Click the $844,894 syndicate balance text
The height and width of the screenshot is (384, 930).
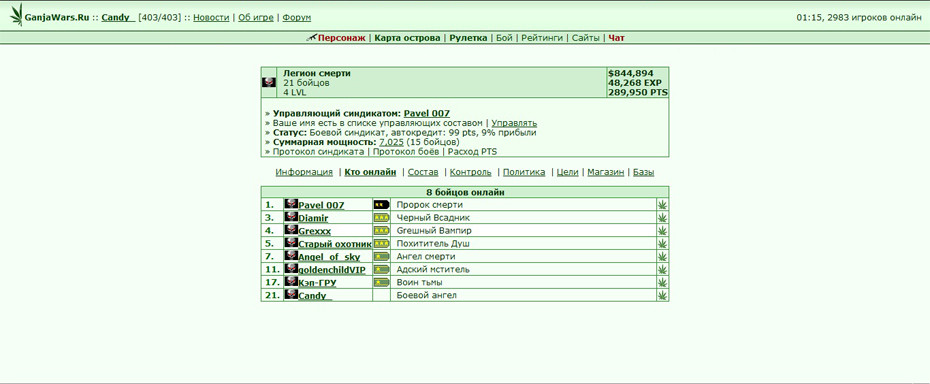pos(630,73)
